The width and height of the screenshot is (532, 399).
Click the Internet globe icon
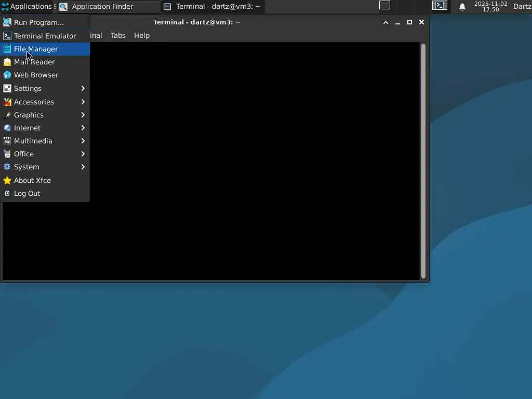[7, 128]
